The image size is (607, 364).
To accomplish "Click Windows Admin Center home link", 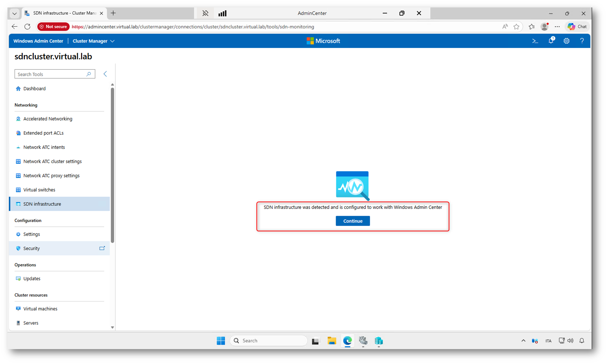I will coord(38,41).
